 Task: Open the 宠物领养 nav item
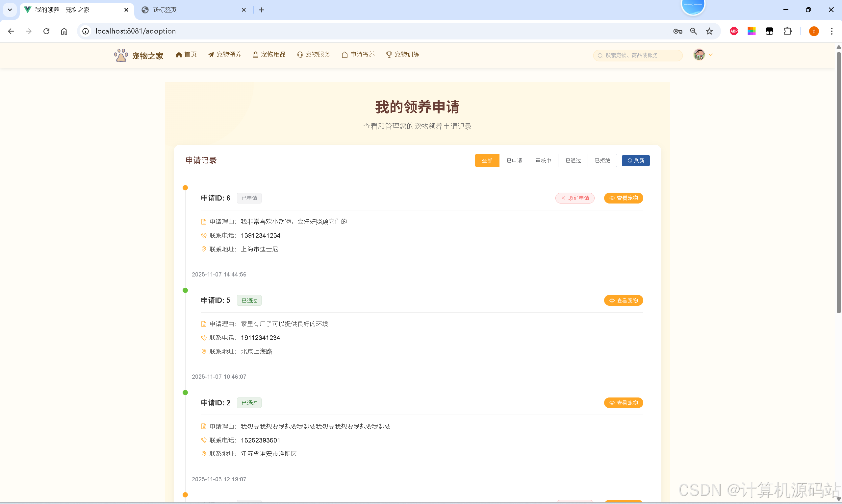click(225, 54)
